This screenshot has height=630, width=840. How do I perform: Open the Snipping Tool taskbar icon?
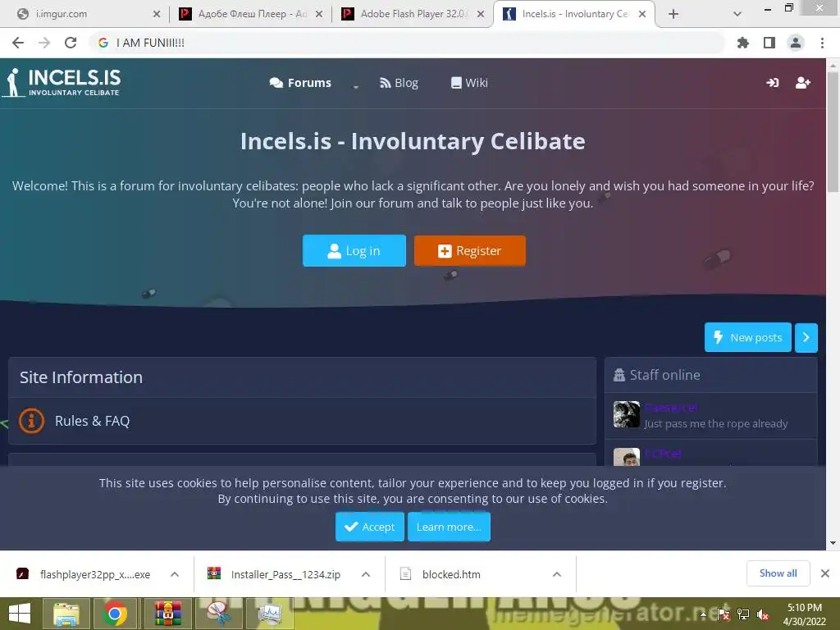218,614
